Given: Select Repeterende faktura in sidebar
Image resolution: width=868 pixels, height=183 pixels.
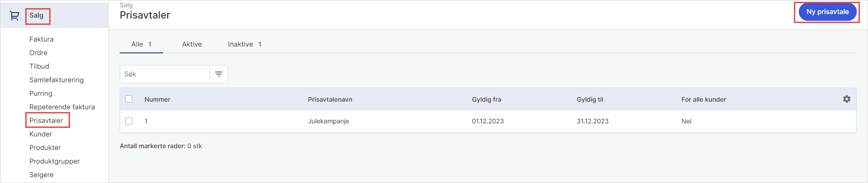Looking at the screenshot, I should tap(62, 107).
